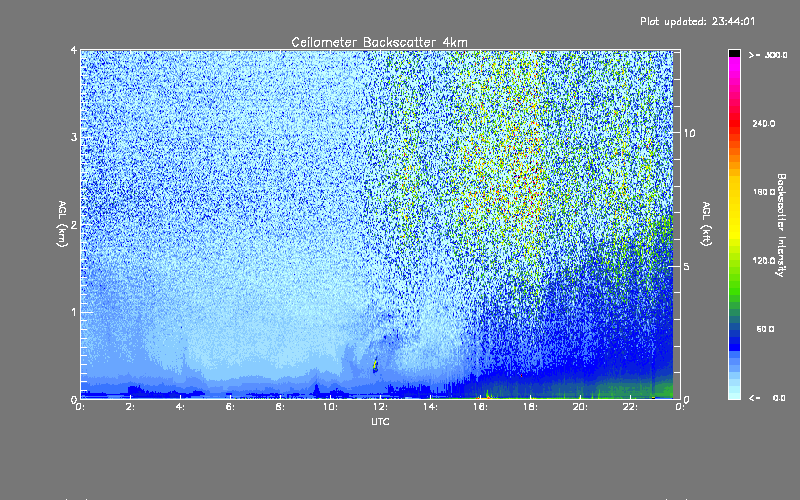Click the "120.0" colorbar label
Screen dimensions: 800x500
[764, 260]
